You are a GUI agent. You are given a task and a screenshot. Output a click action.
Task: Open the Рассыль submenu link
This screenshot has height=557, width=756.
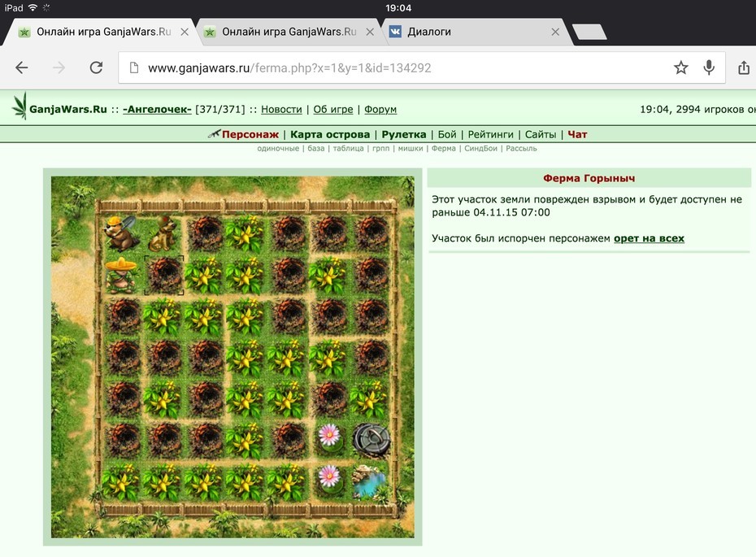[x=521, y=149]
